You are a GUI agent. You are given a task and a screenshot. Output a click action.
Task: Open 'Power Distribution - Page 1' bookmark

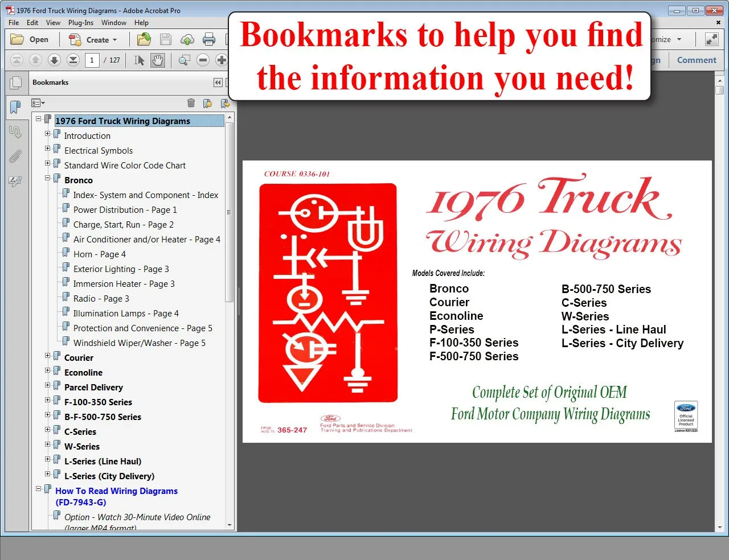(125, 210)
